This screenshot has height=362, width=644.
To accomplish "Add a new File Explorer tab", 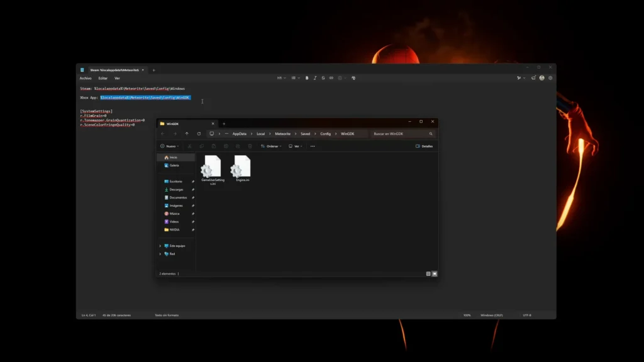I will [224, 124].
